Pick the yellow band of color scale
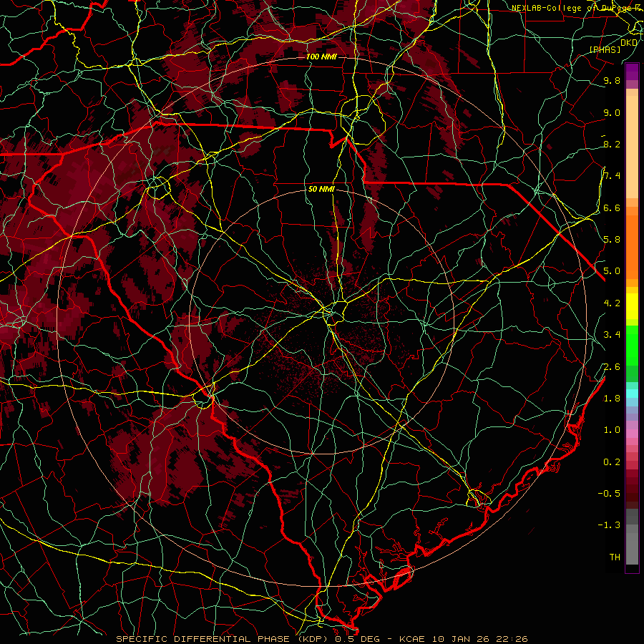The image size is (644, 644). (x=632, y=306)
